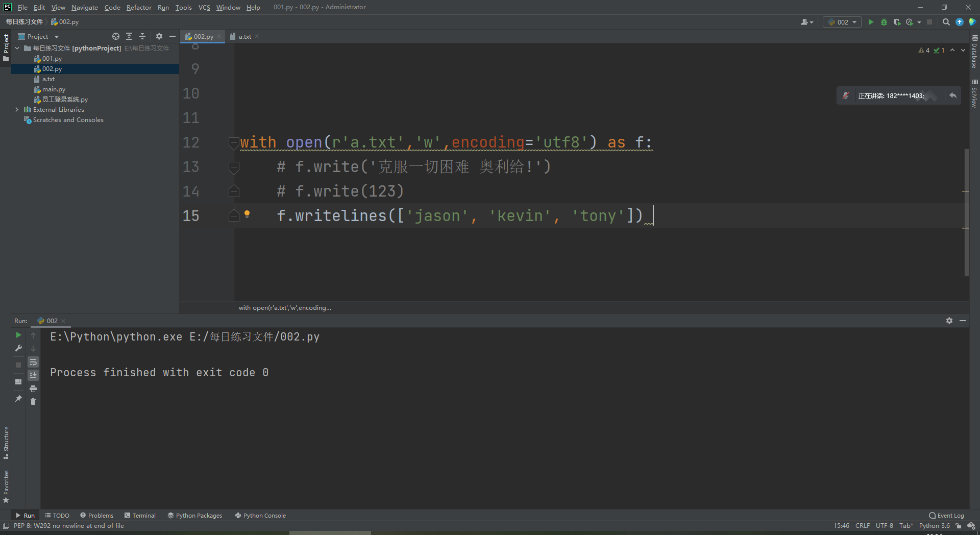
Task: Locate the opened file in Project tree
Action: click(116, 36)
